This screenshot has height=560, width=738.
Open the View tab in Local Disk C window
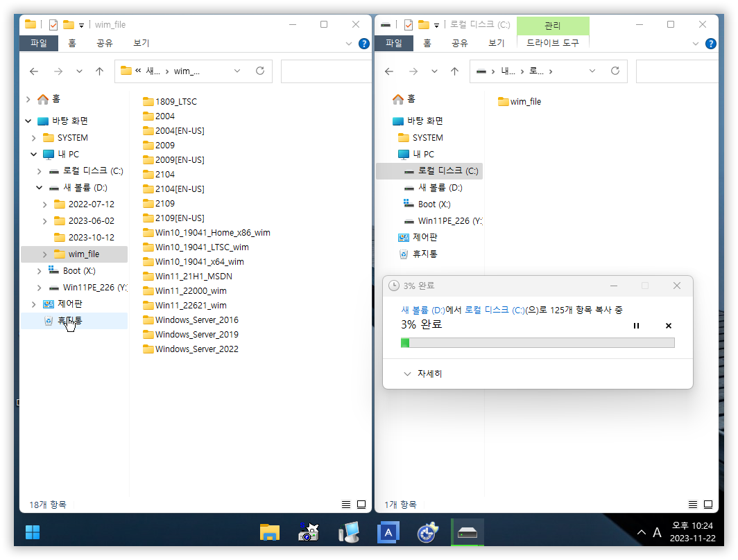click(496, 43)
